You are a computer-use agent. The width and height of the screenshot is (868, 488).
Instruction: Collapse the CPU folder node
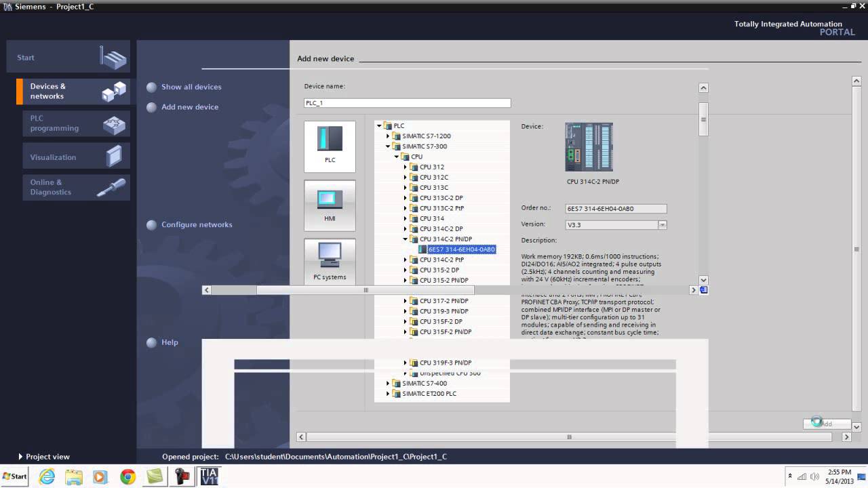click(x=397, y=157)
